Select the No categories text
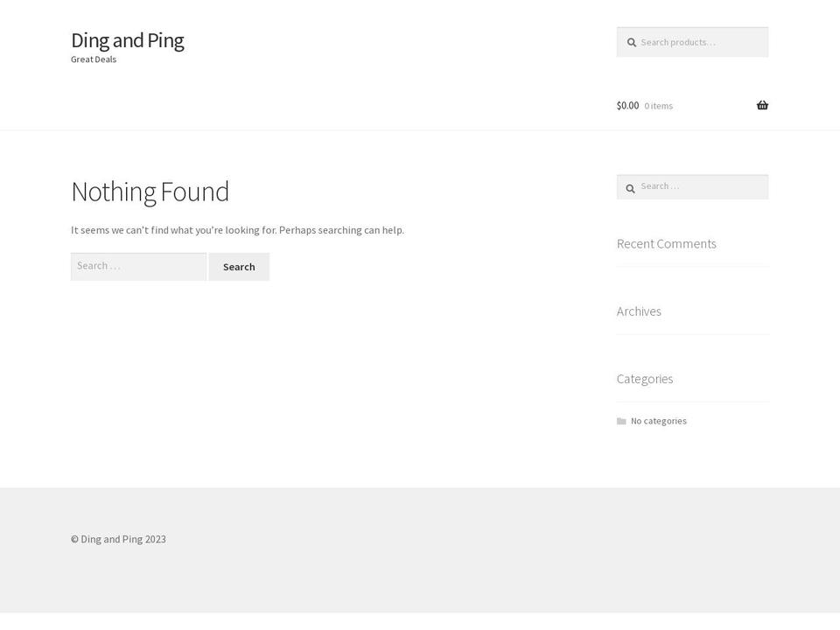This screenshot has height=630, width=840. pyautogui.click(x=658, y=421)
